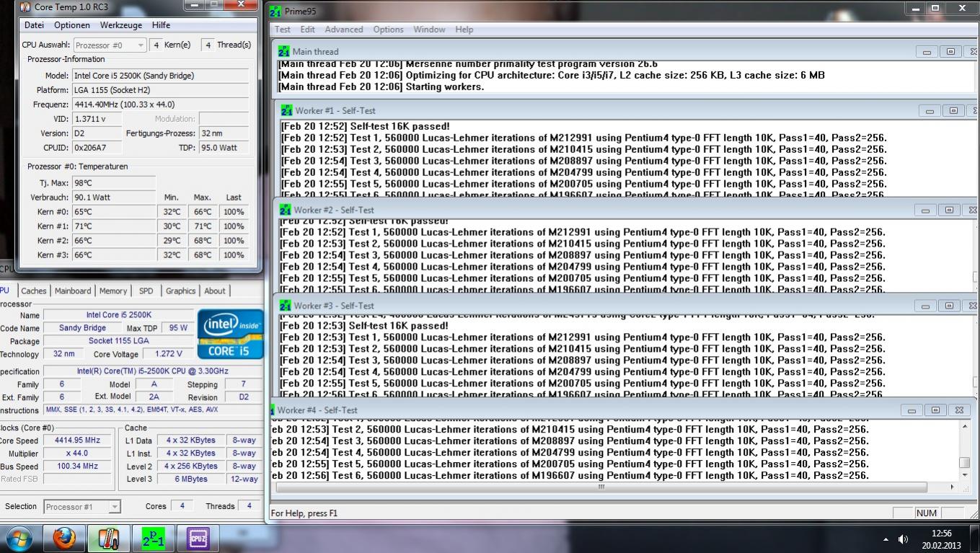Open Prime95 Options menu

389,30
